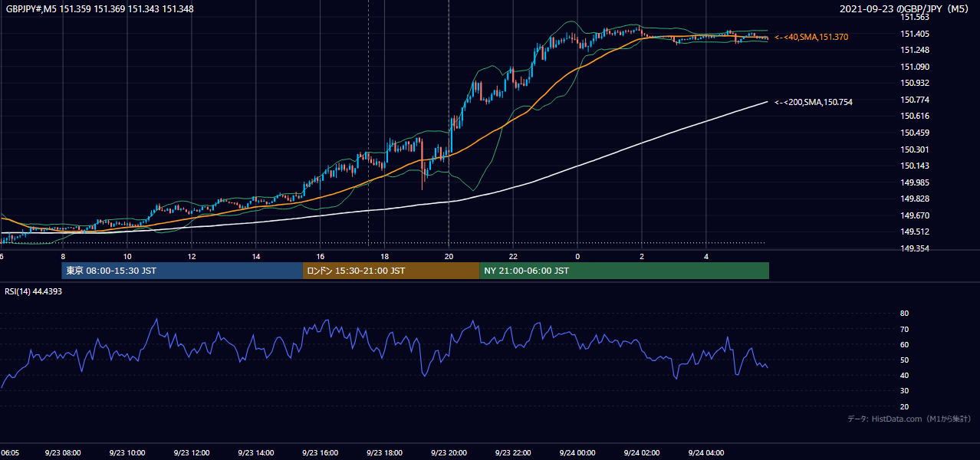Click hour label 10 under price chart

(127, 256)
